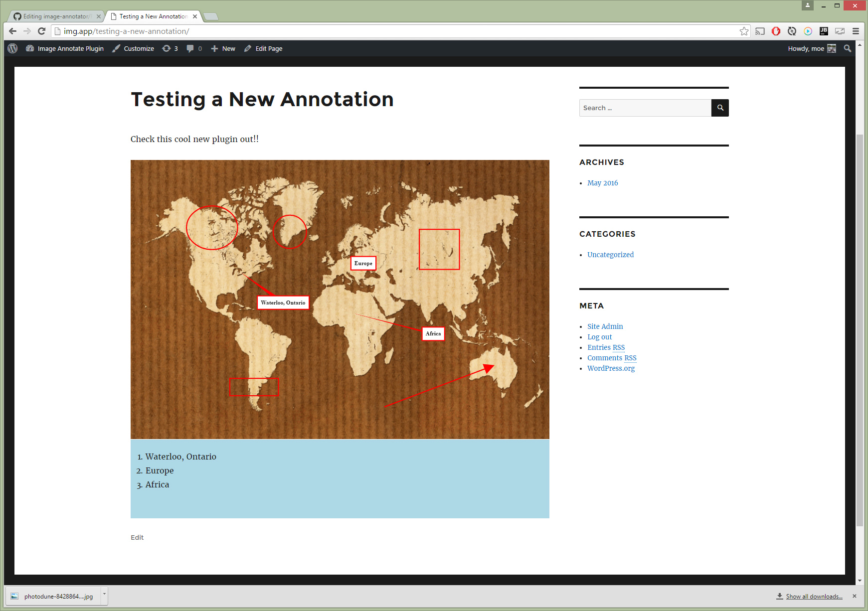This screenshot has height=611, width=868.
Task: Reload the current page
Action: click(x=42, y=31)
